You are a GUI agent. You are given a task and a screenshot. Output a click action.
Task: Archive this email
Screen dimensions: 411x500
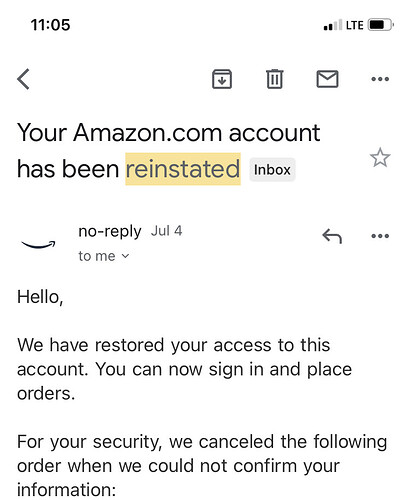point(222,79)
